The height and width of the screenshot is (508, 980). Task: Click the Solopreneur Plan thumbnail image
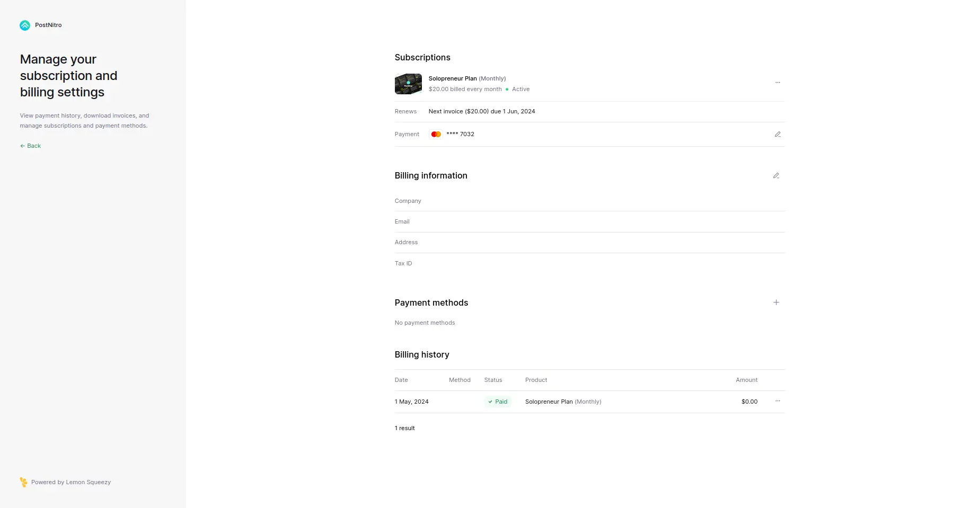tap(408, 84)
